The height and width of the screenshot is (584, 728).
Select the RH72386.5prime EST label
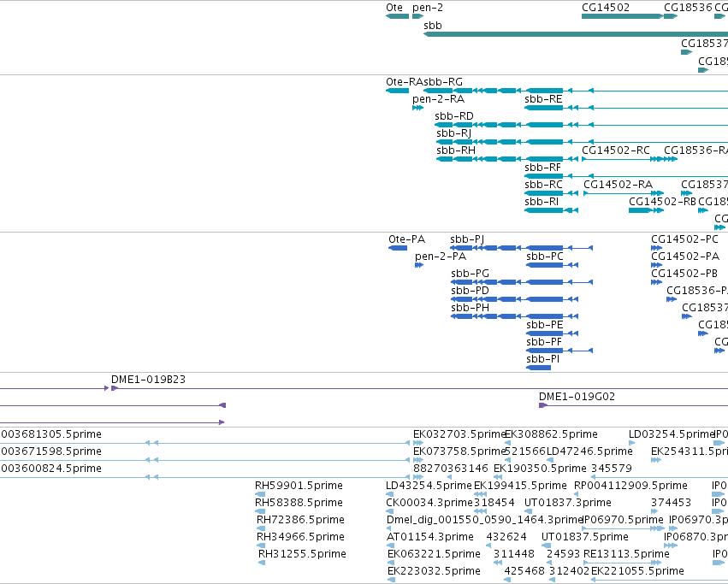tap(300, 520)
